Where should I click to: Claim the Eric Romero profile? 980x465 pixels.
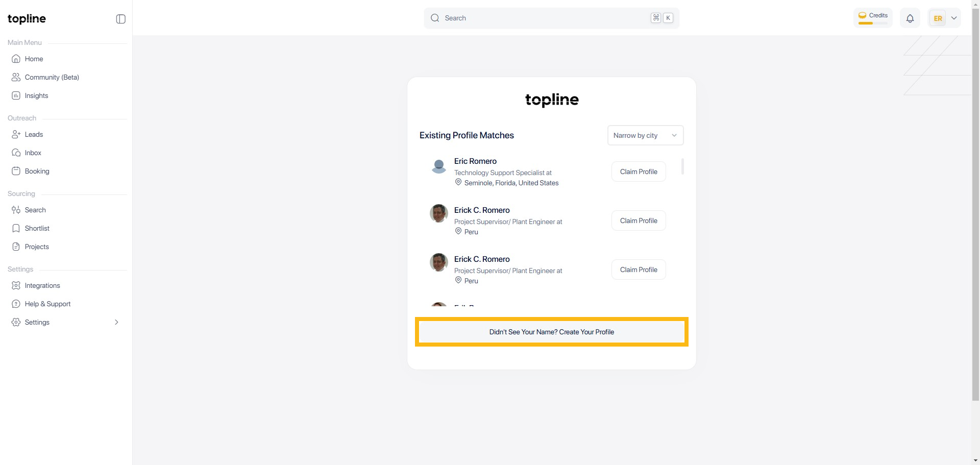pos(639,172)
